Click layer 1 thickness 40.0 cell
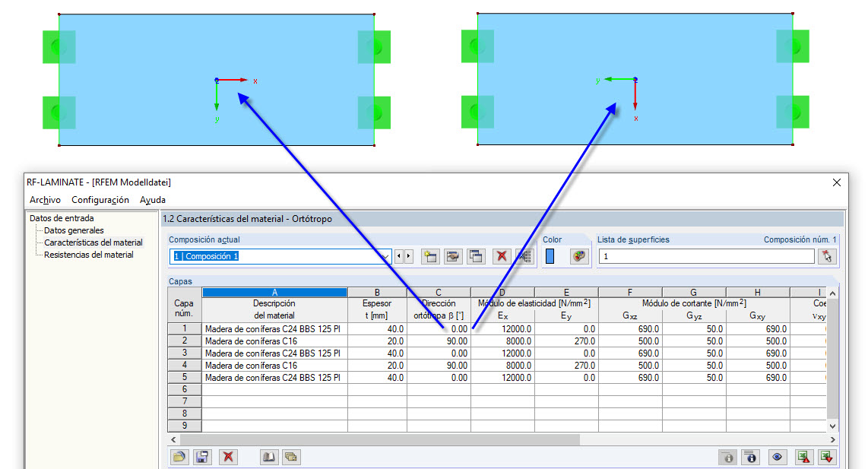 [377, 329]
